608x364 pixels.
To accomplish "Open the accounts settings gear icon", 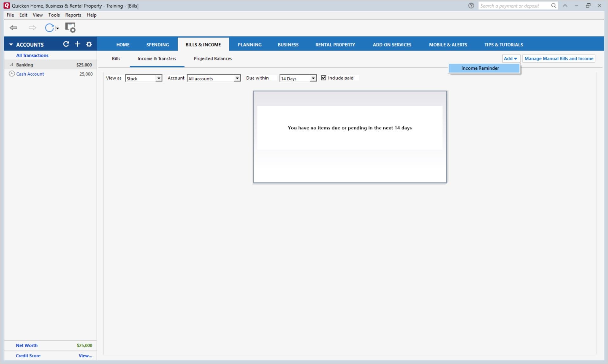I will [x=89, y=44].
